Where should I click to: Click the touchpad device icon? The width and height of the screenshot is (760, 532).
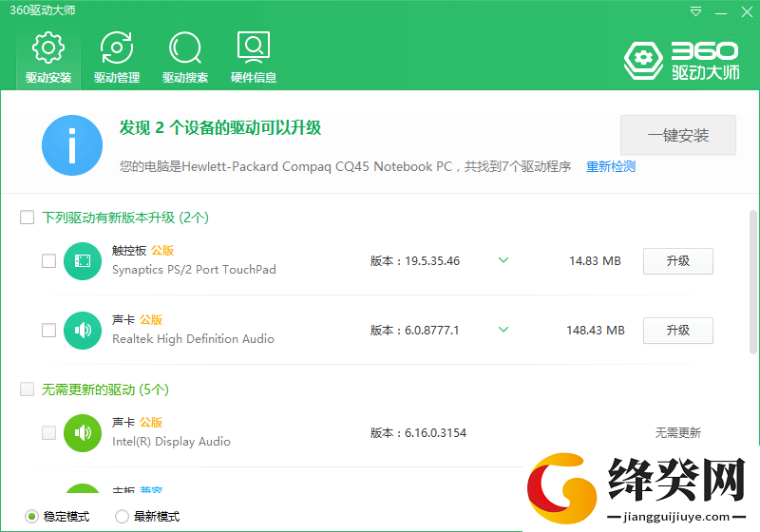click(83, 261)
